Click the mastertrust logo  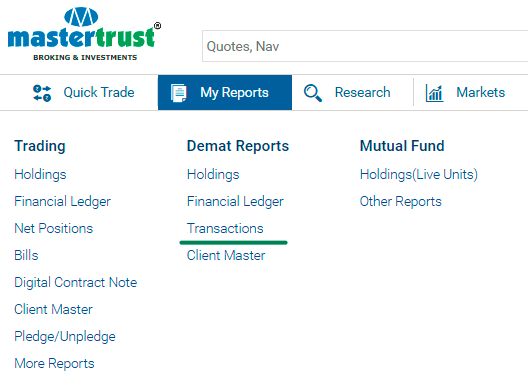click(x=84, y=34)
